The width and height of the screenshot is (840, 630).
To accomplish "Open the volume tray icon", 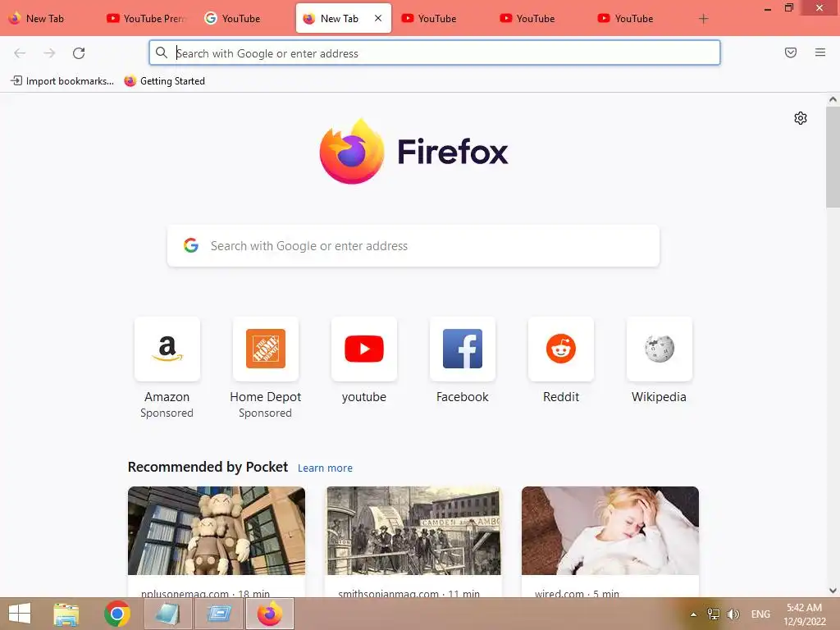I will 733,614.
